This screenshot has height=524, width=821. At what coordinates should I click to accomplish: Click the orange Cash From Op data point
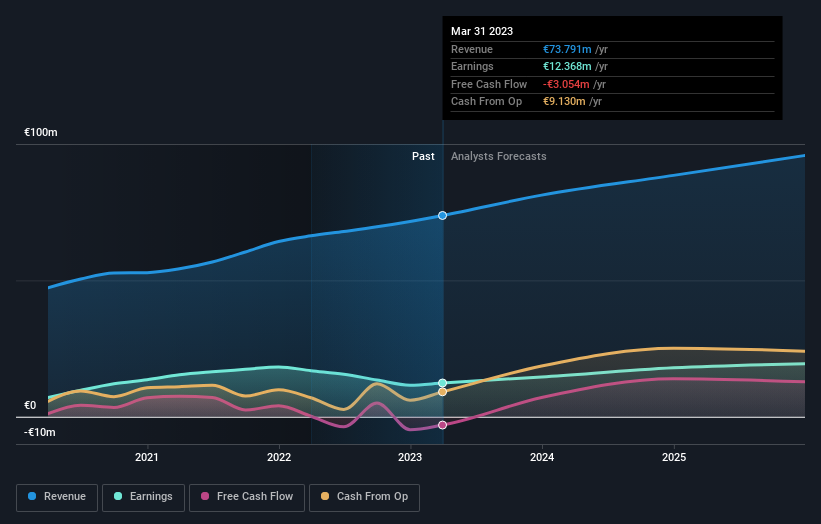[442, 392]
